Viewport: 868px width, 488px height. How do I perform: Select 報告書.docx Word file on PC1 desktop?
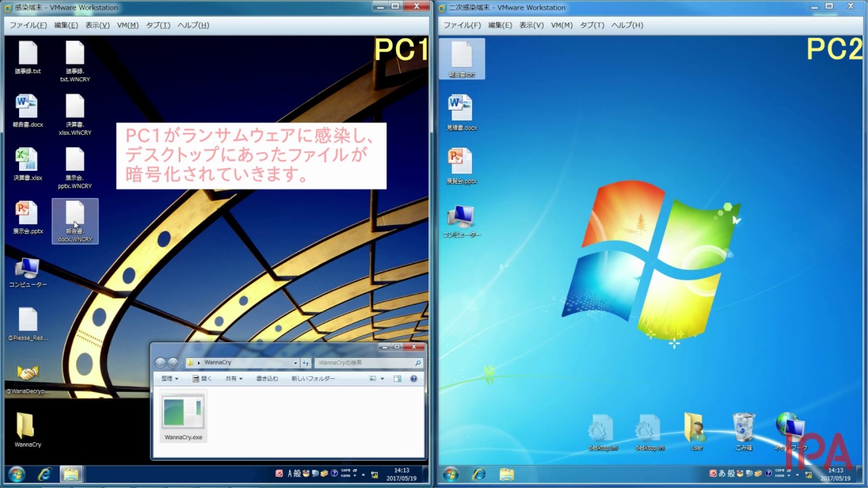point(28,111)
